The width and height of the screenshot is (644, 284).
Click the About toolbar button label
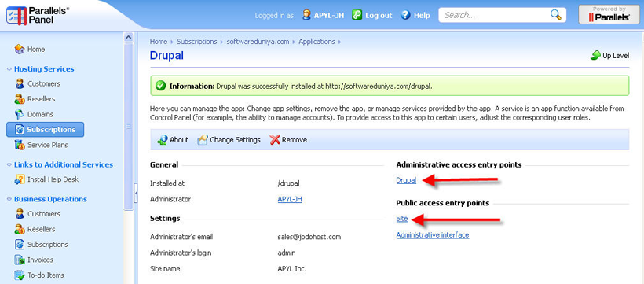(179, 140)
